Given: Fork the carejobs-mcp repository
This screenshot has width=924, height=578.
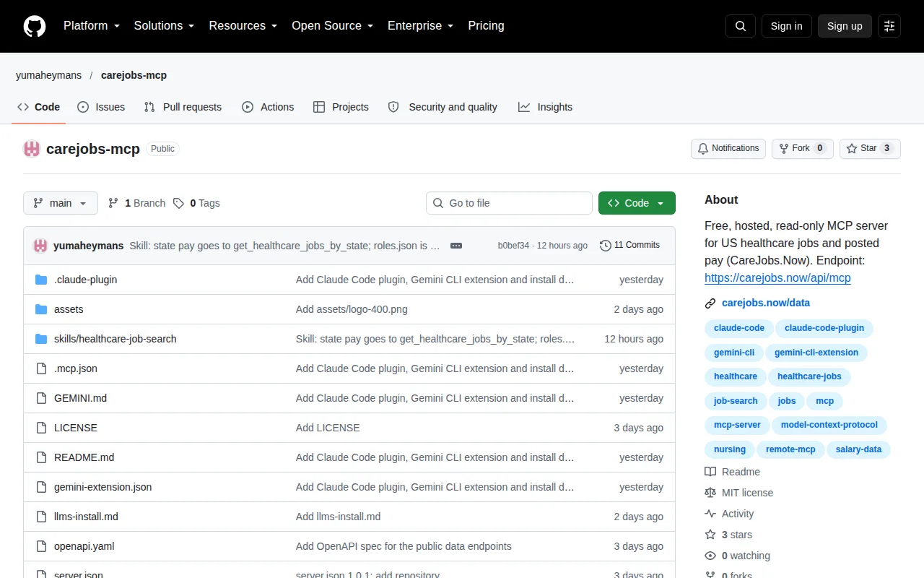Looking at the screenshot, I should pos(802,149).
